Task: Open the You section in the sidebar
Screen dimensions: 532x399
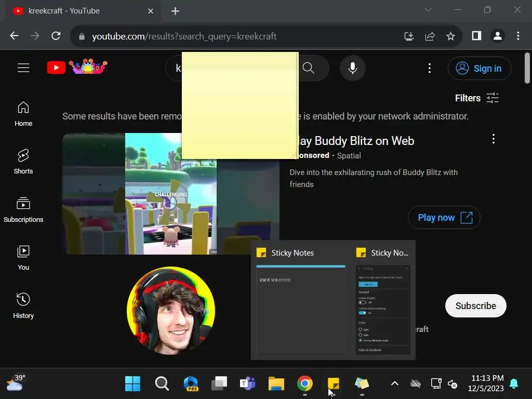Action: click(x=23, y=258)
